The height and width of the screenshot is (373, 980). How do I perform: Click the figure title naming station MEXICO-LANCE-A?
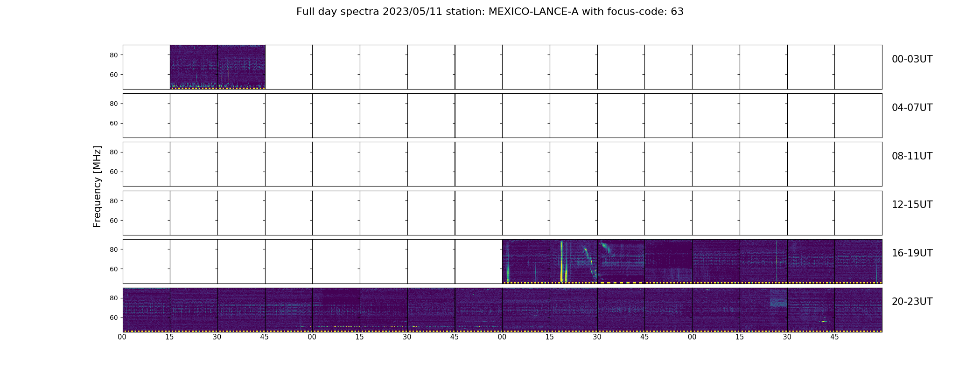point(490,12)
